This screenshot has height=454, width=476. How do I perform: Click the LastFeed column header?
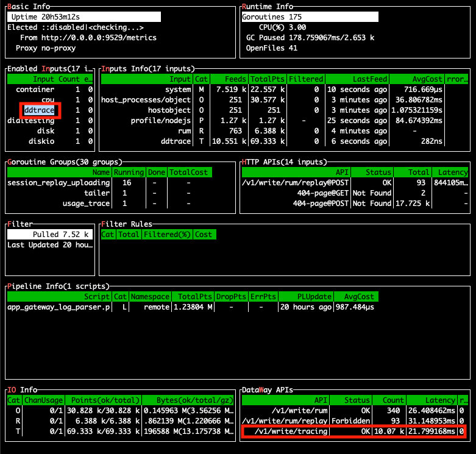(357, 79)
